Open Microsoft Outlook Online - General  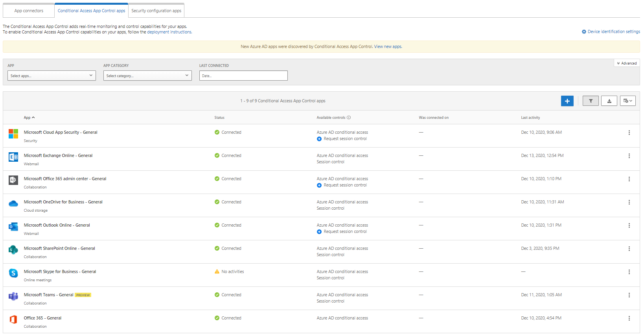click(57, 225)
